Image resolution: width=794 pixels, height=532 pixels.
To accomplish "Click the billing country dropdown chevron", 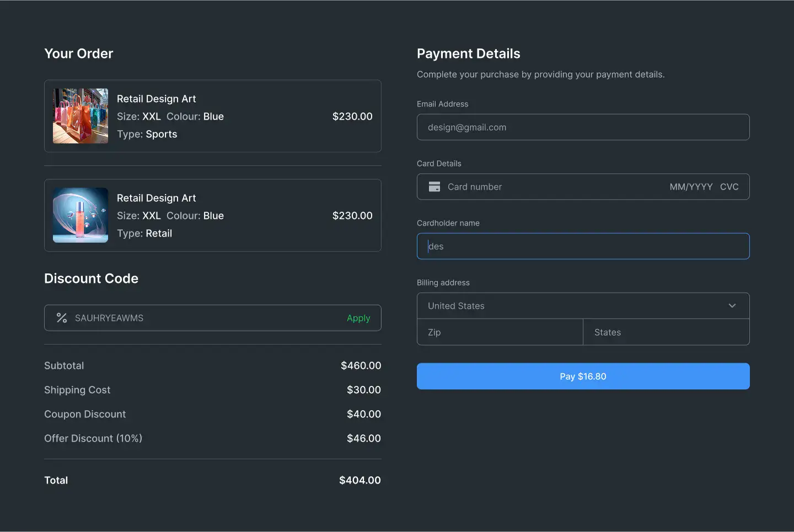I will pos(732,306).
